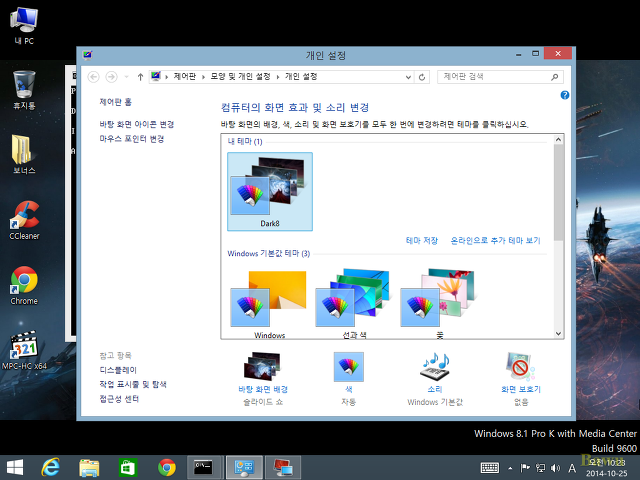Open touch keyboard tray icon

click(489, 468)
